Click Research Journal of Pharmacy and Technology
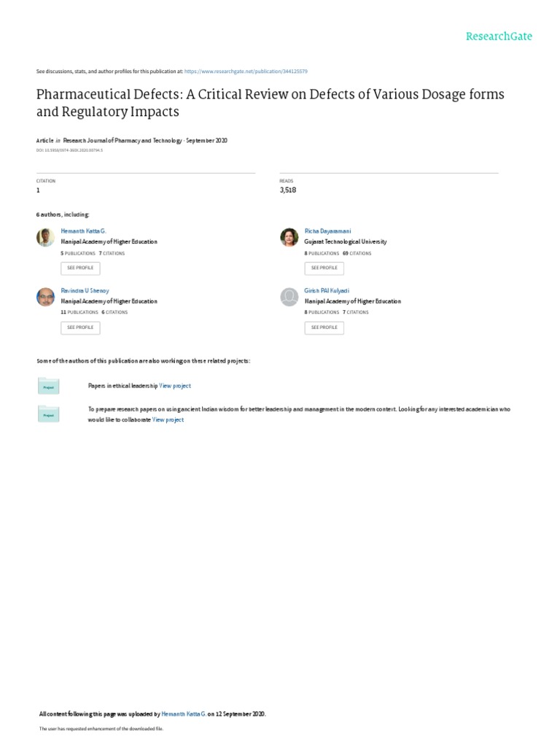This screenshot has height=747, width=560. click(x=122, y=140)
